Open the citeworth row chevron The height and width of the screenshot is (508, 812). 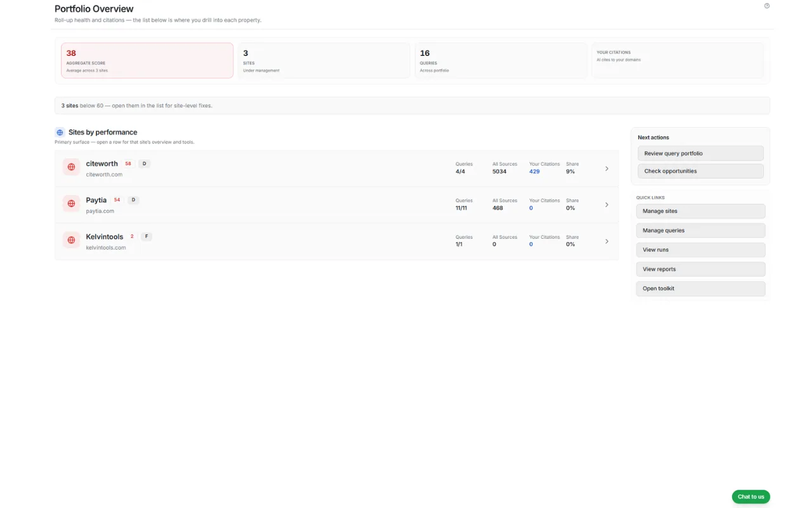606,168
